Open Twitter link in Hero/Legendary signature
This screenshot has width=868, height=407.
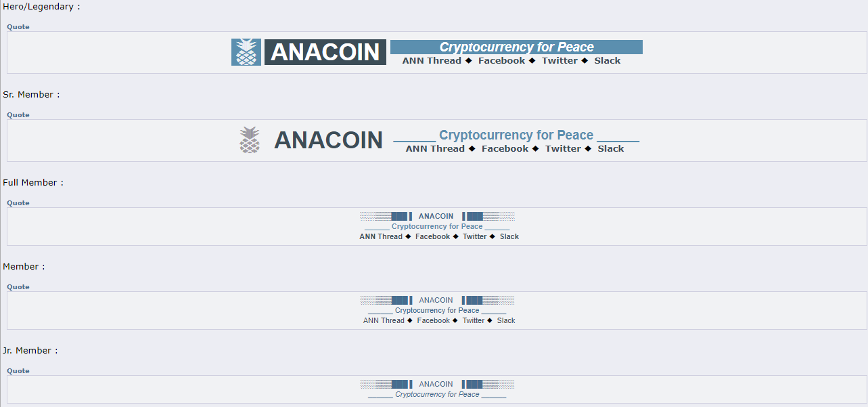[559, 61]
